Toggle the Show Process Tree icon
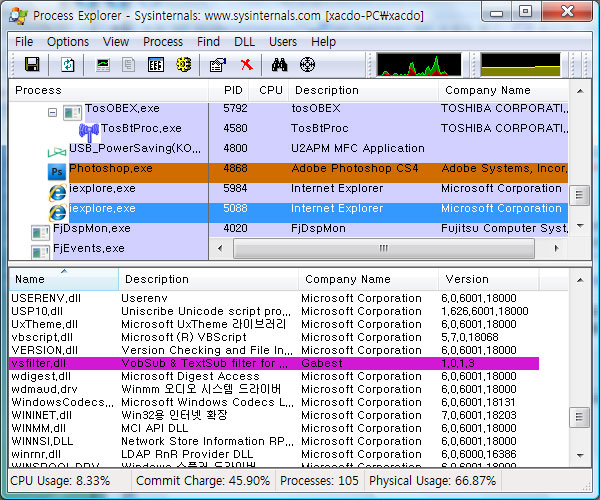The height and width of the screenshot is (500, 600). 128,64
